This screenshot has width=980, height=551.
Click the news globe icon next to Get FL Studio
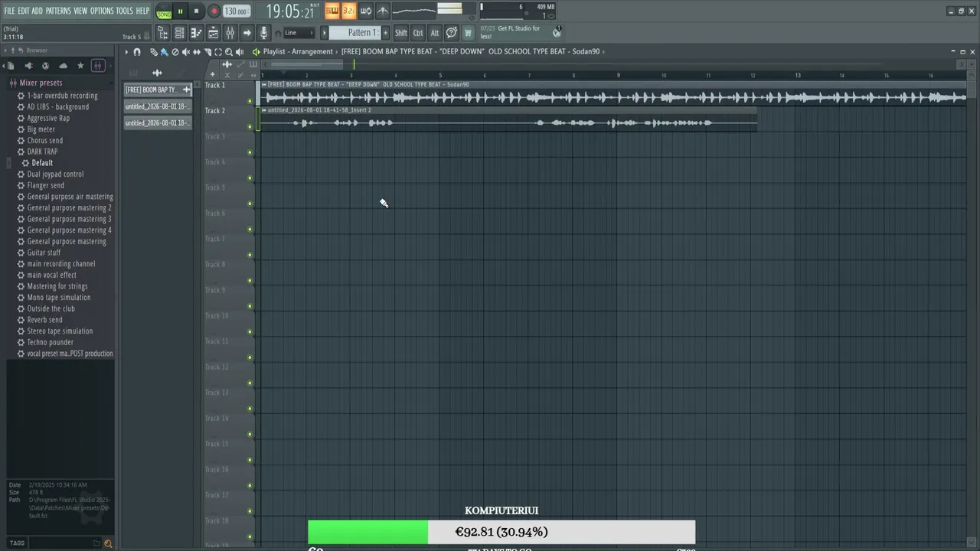tap(557, 32)
